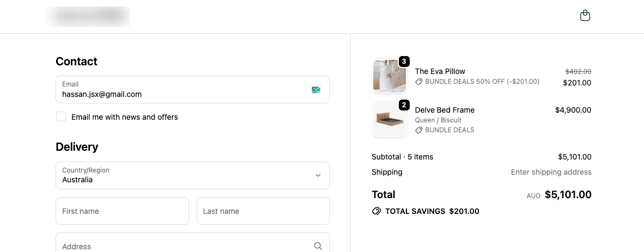This screenshot has height=252, width=644.
Task: Click the Country/Region chevron arrow
Action: [x=318, y=175]
